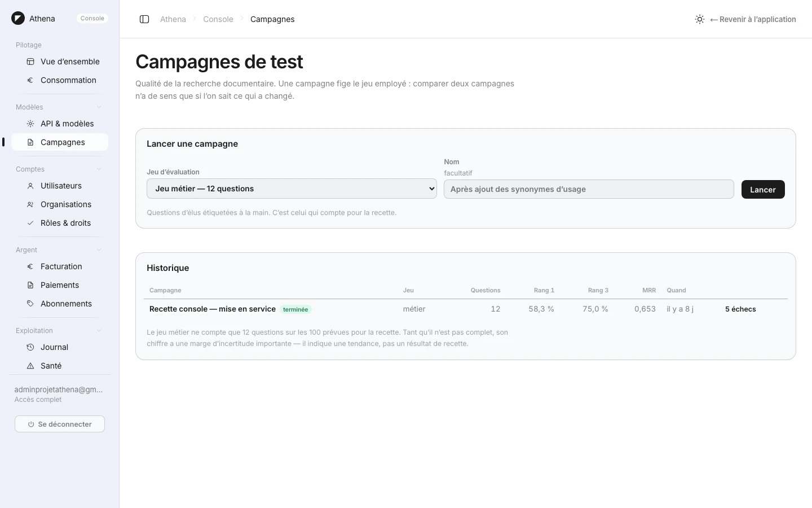The image size is (812, 508).
Task: Click the Se déconnecter button
Action: point(60,424)
